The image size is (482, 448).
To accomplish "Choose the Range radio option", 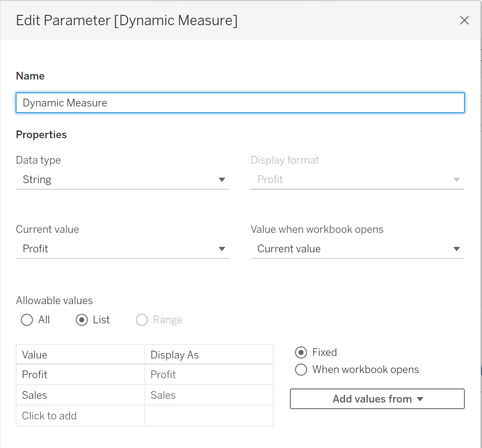I will (142, 320).
